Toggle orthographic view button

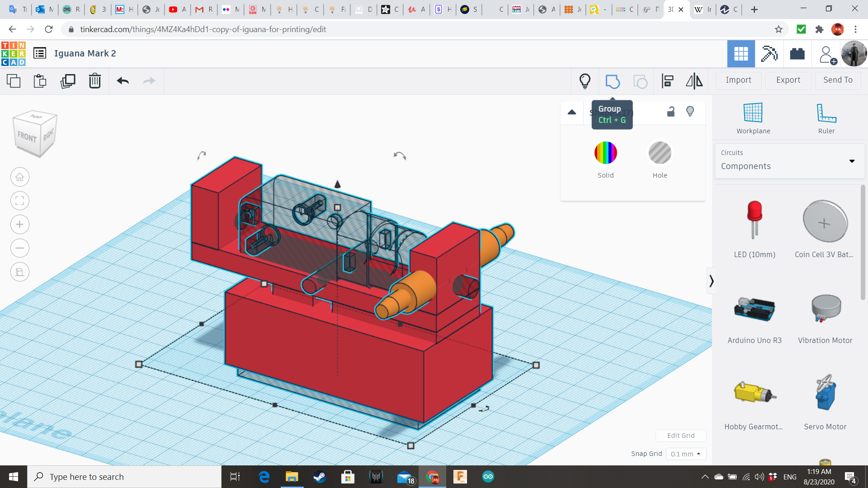(20, 272)
